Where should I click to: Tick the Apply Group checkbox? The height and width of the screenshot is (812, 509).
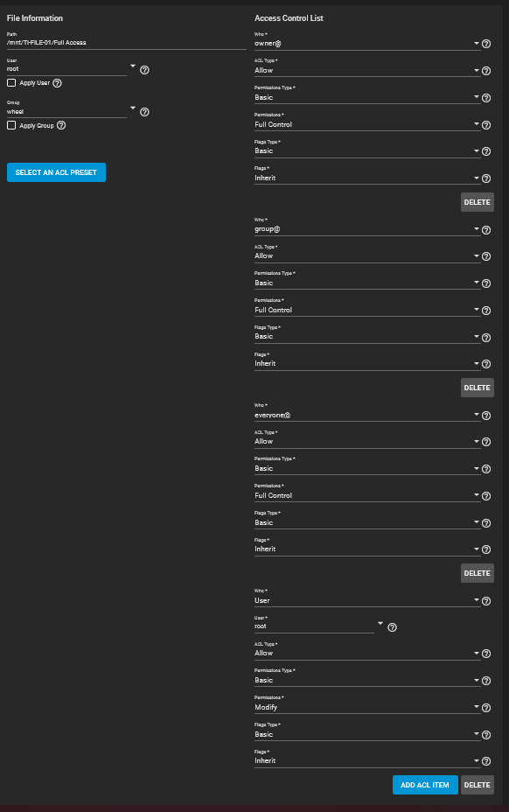[11, 125]
